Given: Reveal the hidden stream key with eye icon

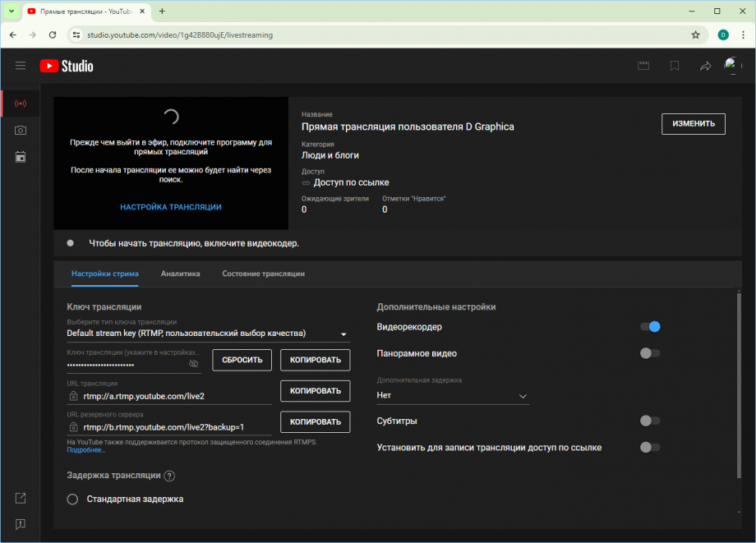Looking at the screenshot, I should 193,364.
